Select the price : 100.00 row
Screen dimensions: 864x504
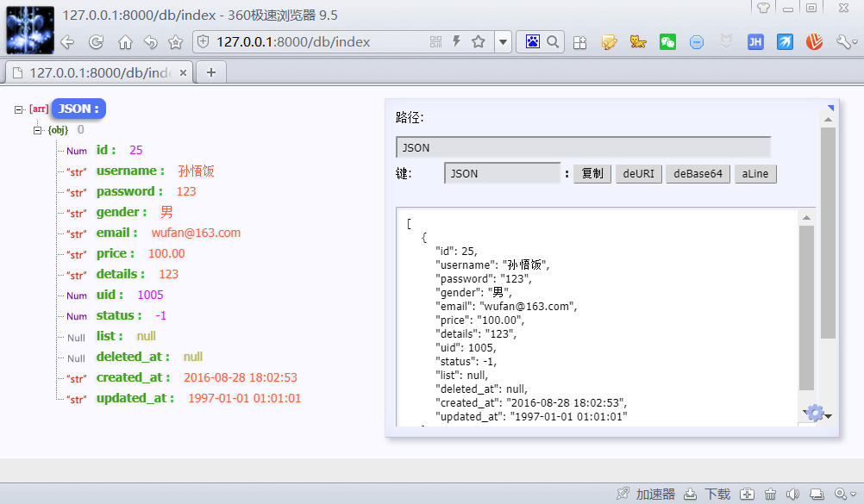pyautogui.click(x=126, y=253)
